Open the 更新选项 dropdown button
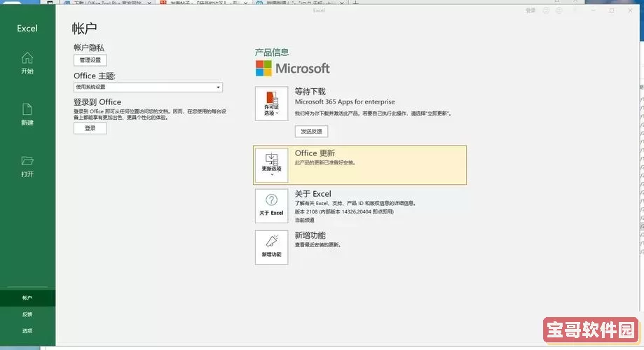 point(271,165)
